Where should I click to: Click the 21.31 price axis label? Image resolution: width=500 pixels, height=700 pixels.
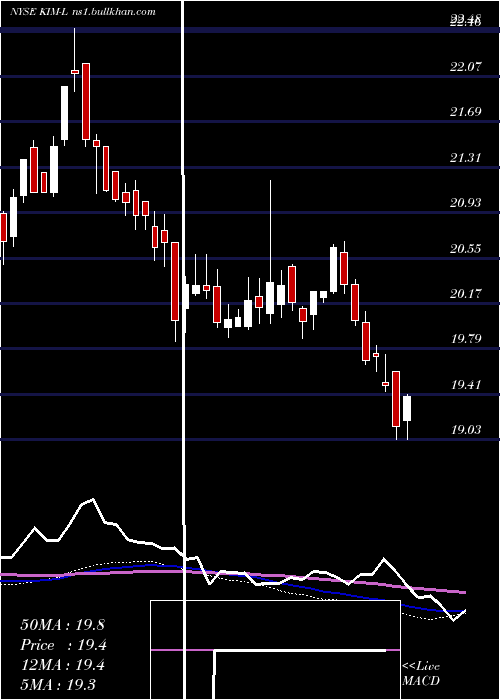(x=466, y=158)
